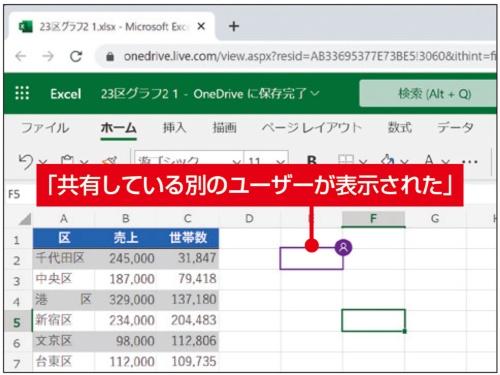Click cell with value 245,000
This screenshot has height=375, width=500.
125,259
